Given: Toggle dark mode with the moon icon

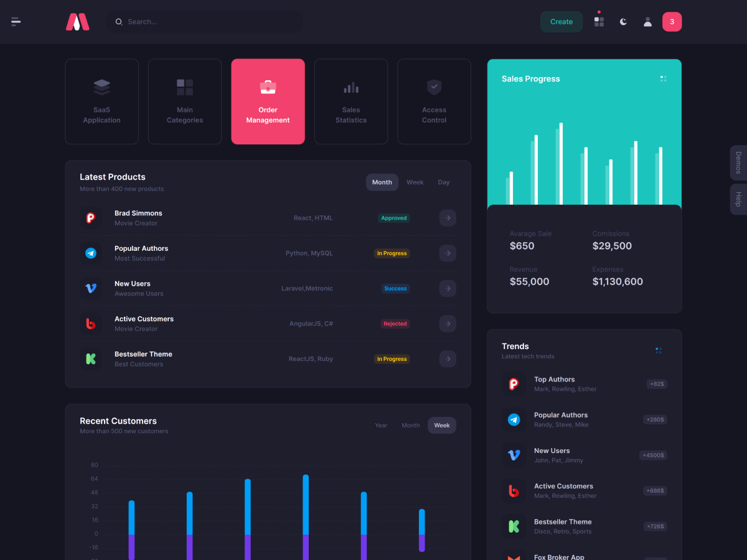Looking at the screenshot, I should point(623,21).
